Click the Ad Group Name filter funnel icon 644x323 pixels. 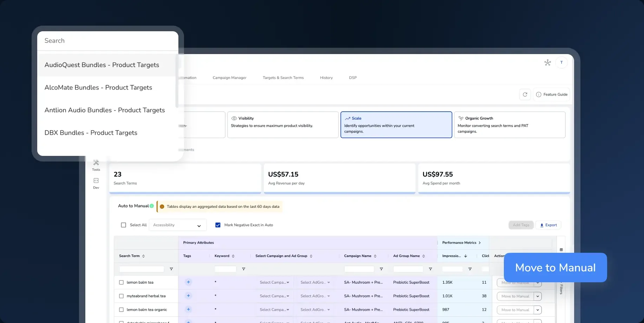pos(430,269)
